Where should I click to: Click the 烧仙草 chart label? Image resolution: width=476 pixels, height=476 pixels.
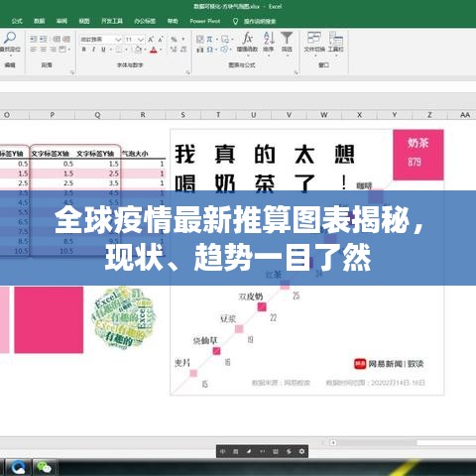coord(205,340)
